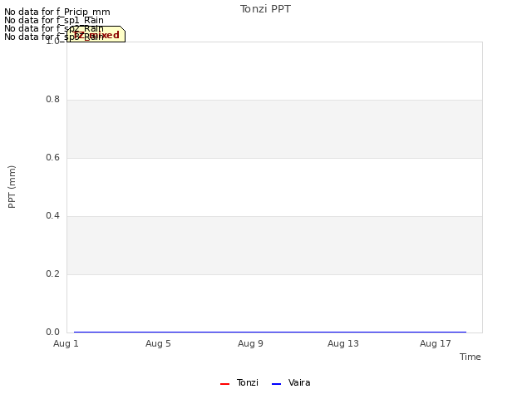Click the 0.8 y-axis tick label
This screenshot has height=399, width=532.
pyautogui.click(x=52, y=99)
